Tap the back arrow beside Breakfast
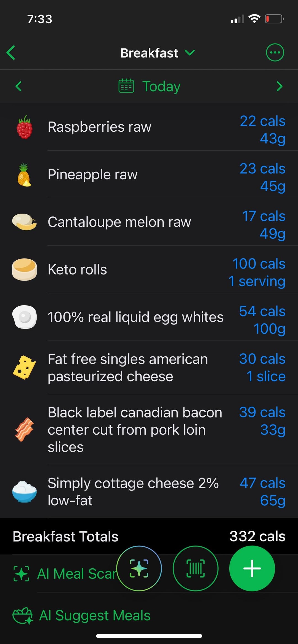The image size is (298, 644). coord(11,53)
